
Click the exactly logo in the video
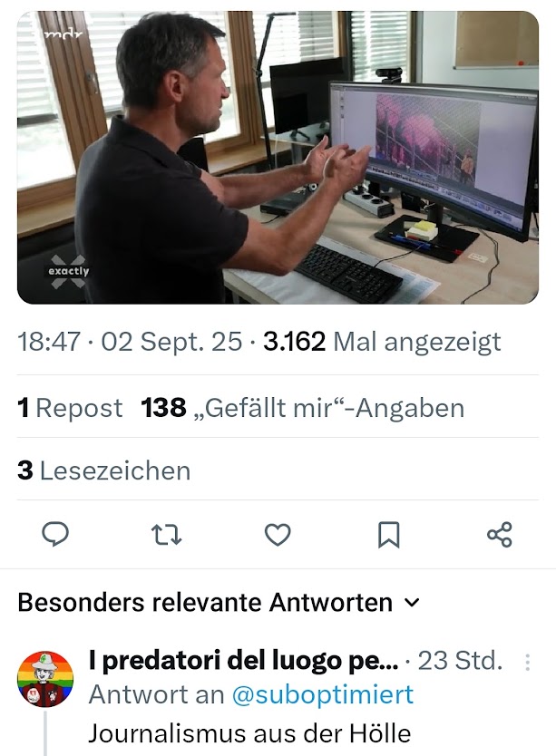(69, 271)
